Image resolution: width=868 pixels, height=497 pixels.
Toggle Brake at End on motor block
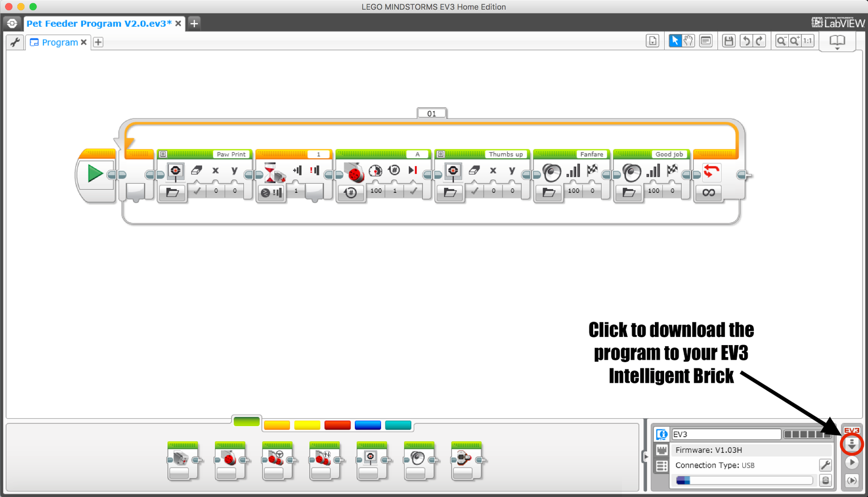pos(413,191)
